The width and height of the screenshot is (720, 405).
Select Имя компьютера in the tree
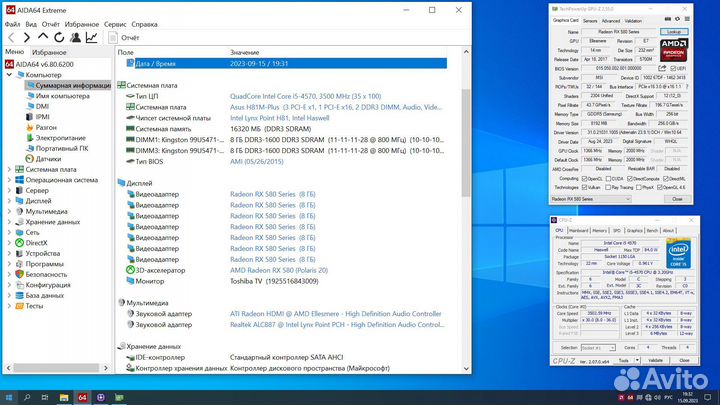62,96
